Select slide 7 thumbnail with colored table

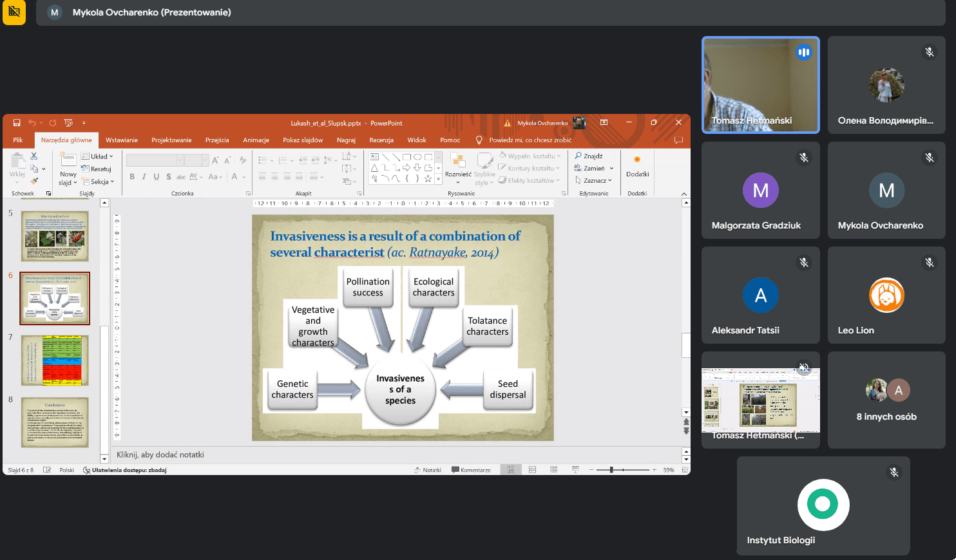pyautogui.click(x=55, y=360)
